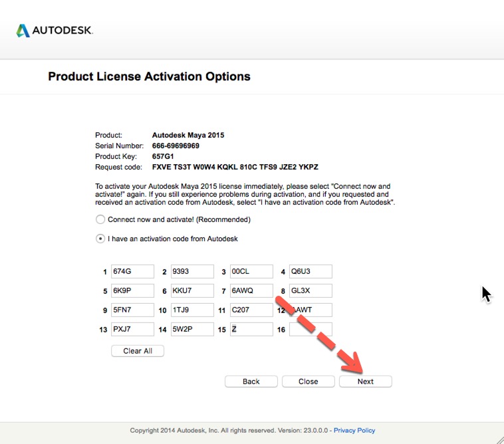Click the Close button

coord(309,382)
